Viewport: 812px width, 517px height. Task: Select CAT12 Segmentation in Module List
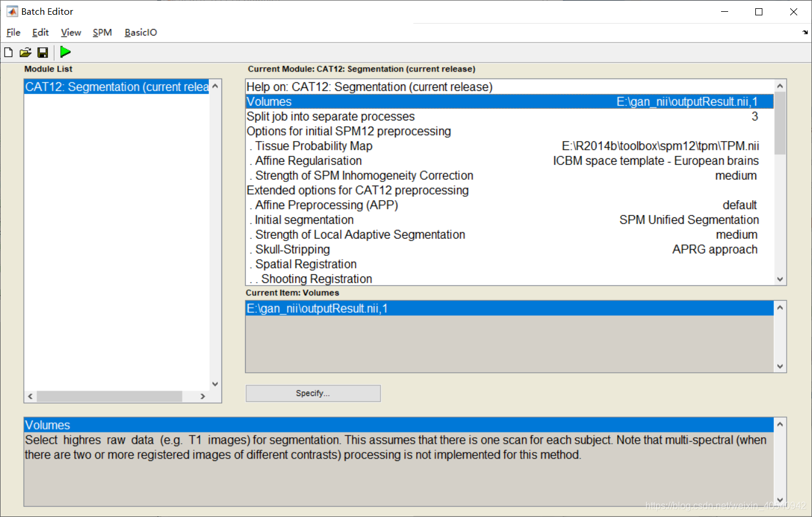[117, 87]
